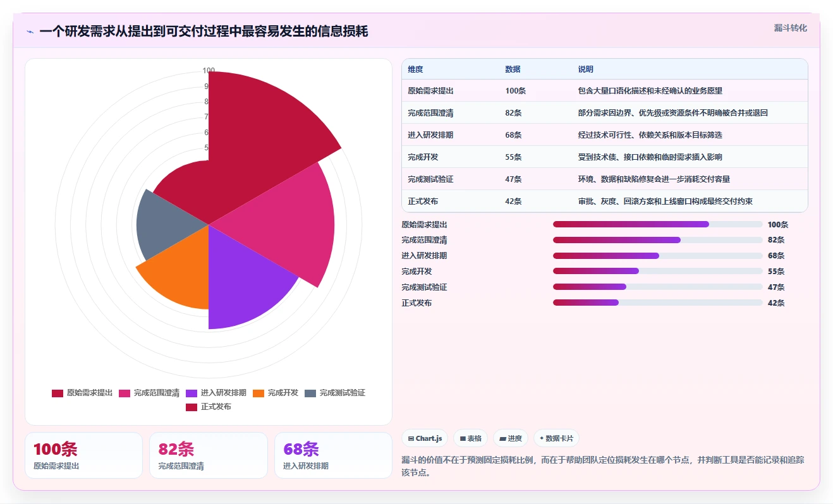833x504 pixels.
Task: Toggle the 完成测试验证 legend entry
Action: pos(335,393)
